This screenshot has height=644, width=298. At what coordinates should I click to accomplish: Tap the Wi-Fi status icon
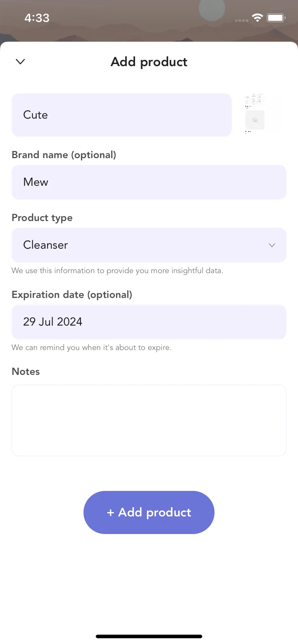(x=257, y=18)
